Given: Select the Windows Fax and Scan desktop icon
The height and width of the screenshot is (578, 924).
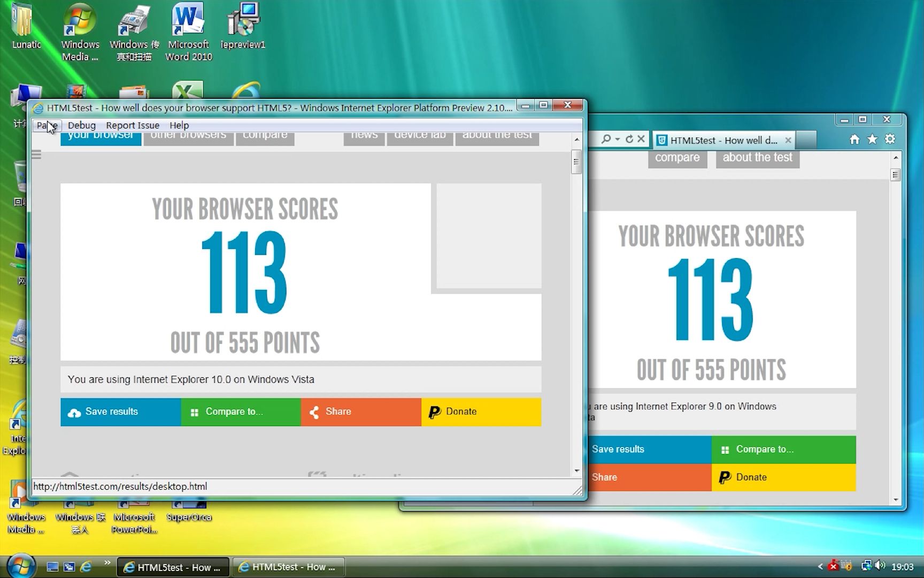Looking at the screenshot, I should (134, 32).
